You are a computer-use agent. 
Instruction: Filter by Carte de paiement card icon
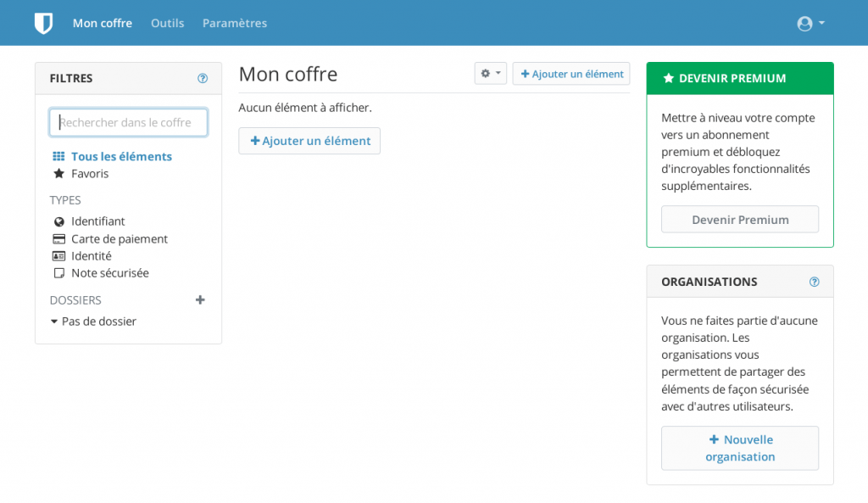coord(58,238)
